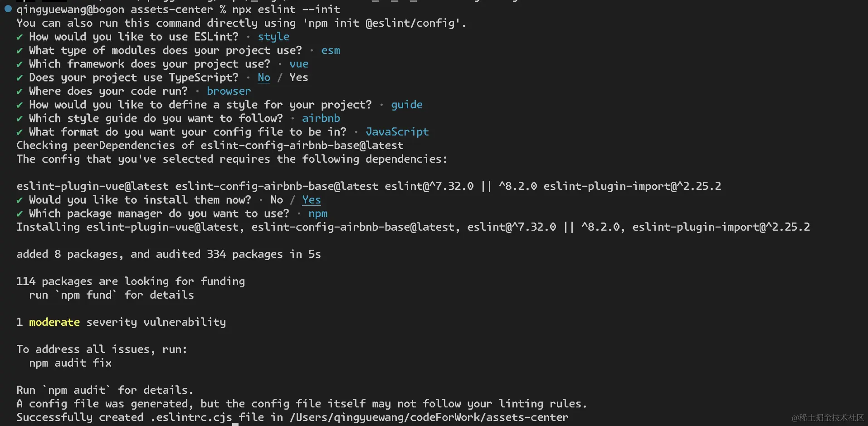The image size is (868, 426).
Task: Click the checkmark beside 'Where does your code run'
Action: click(20, 92)
